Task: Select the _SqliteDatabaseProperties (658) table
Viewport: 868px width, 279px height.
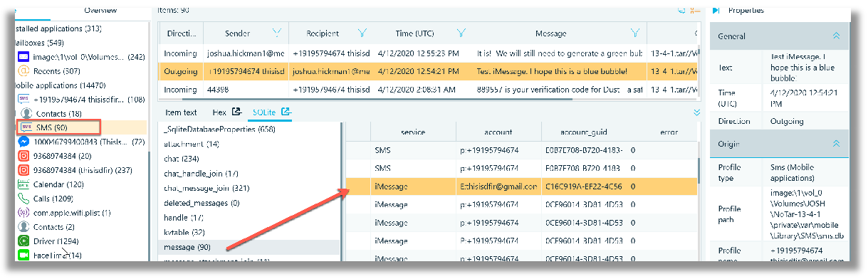Action: (219, 129)
